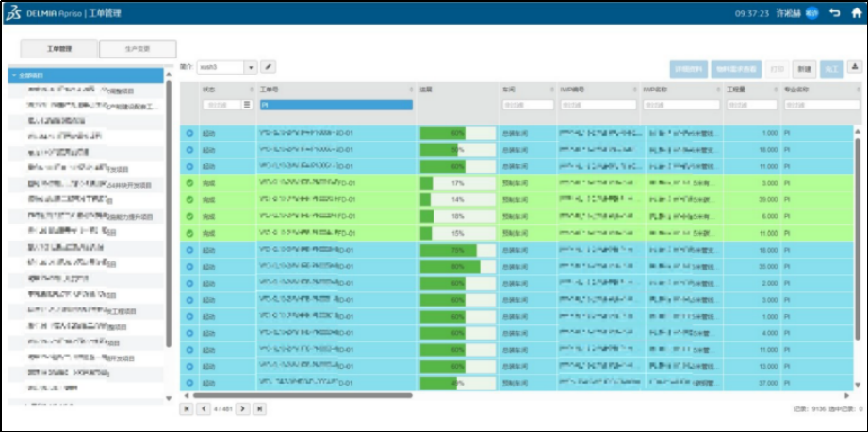868x432 pixels.
Task: Go to the previous page of records
Action: [x=203, y=408]
